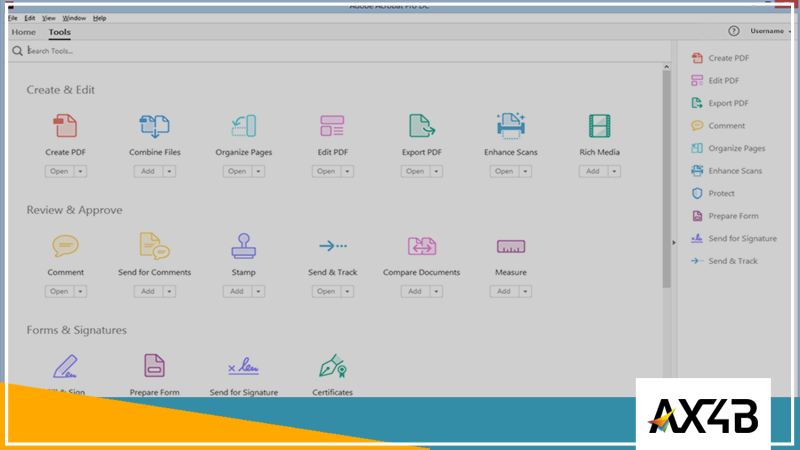Click the Prepare Form tool icon

154,366
